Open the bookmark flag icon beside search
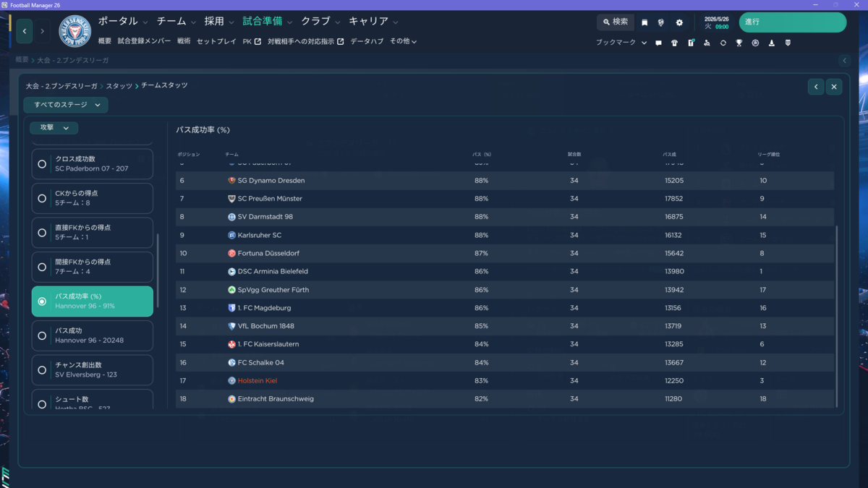868x488 pixels. pos(644,22)
